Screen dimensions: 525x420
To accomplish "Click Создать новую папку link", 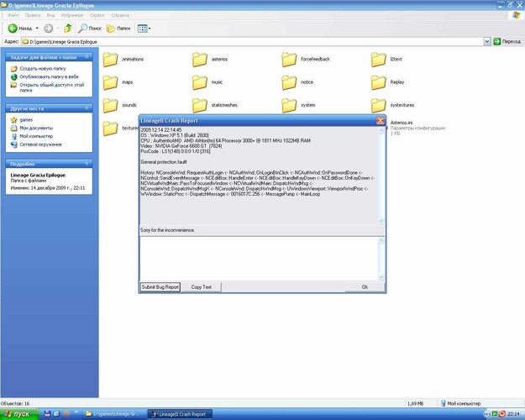I will pos(43,69).
